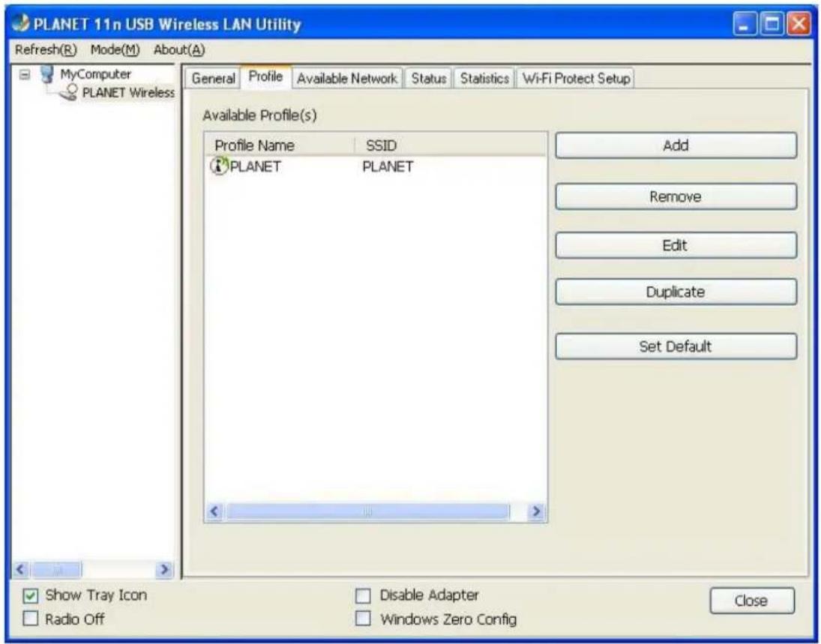
Task: Switch to the Available Network tab
Action: (346, 79)
